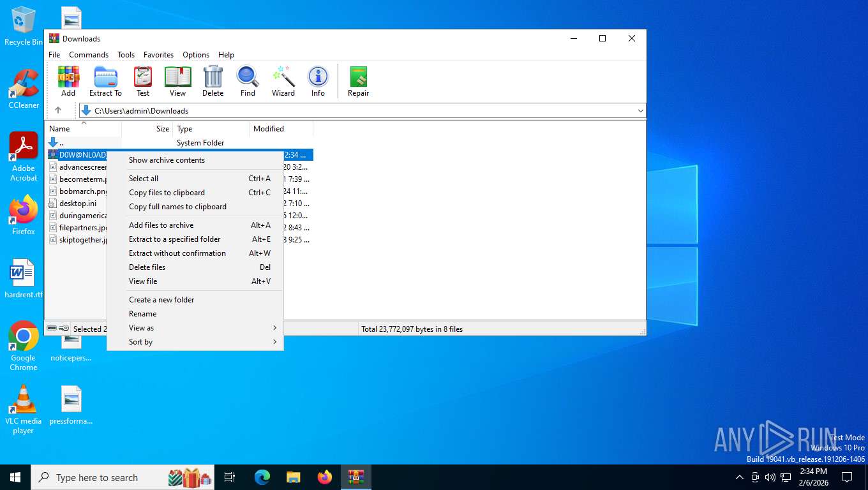Click the Add toolbar icon in WinRAR
This screenshot has width=868, height=490.
(x=68, y=81)
